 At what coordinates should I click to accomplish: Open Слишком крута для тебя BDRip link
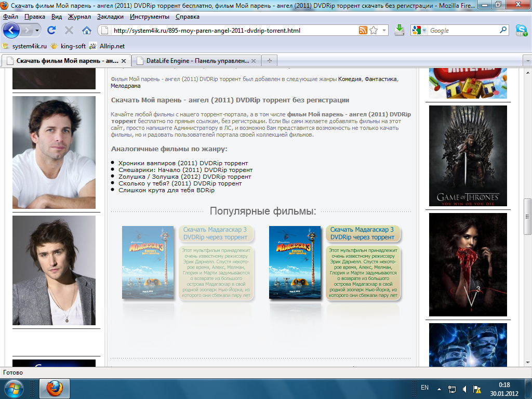(x=167, y=190)
